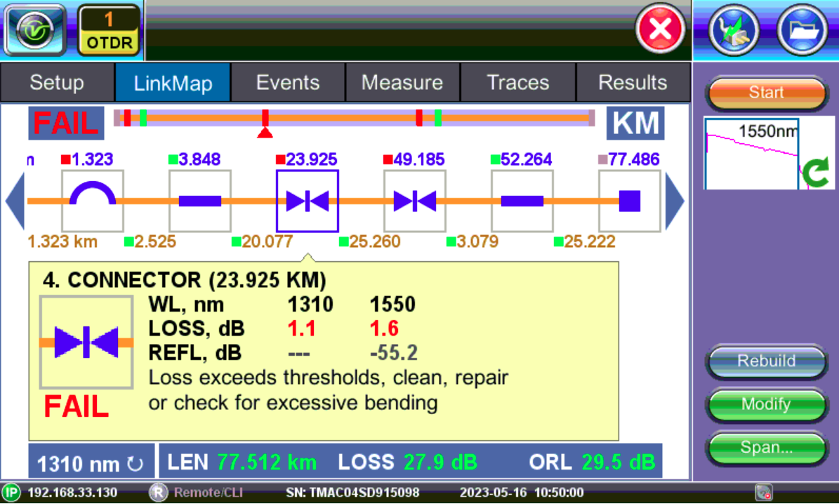Click Rebuild to regenerate the link map
The image size is (839, 504).
pyautogui.click(x=766, y=362)
